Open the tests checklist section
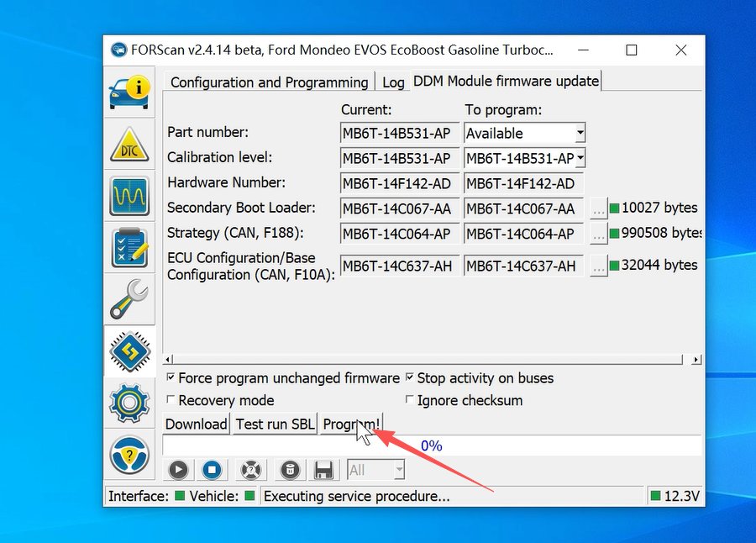Screen dimensions: 756x543 [x=129, y=248]
